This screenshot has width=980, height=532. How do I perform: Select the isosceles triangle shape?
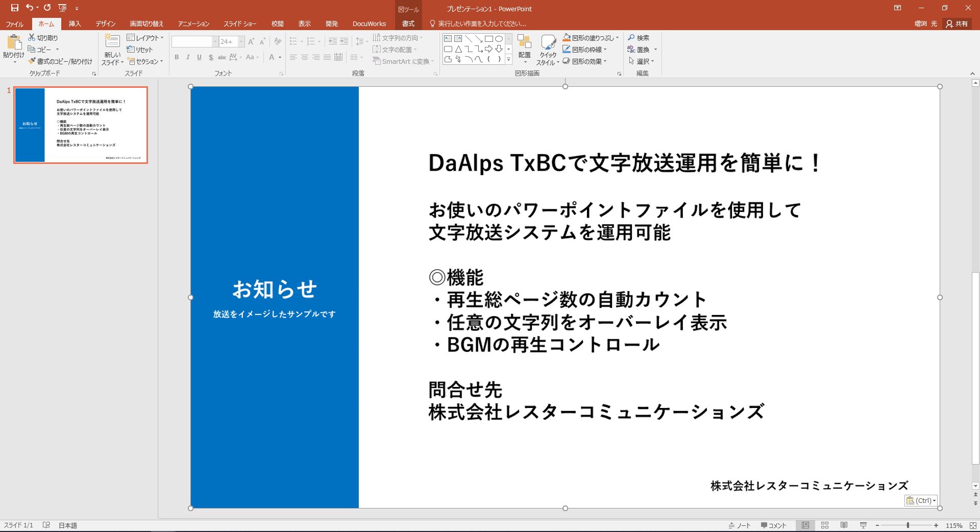point(458,49)
